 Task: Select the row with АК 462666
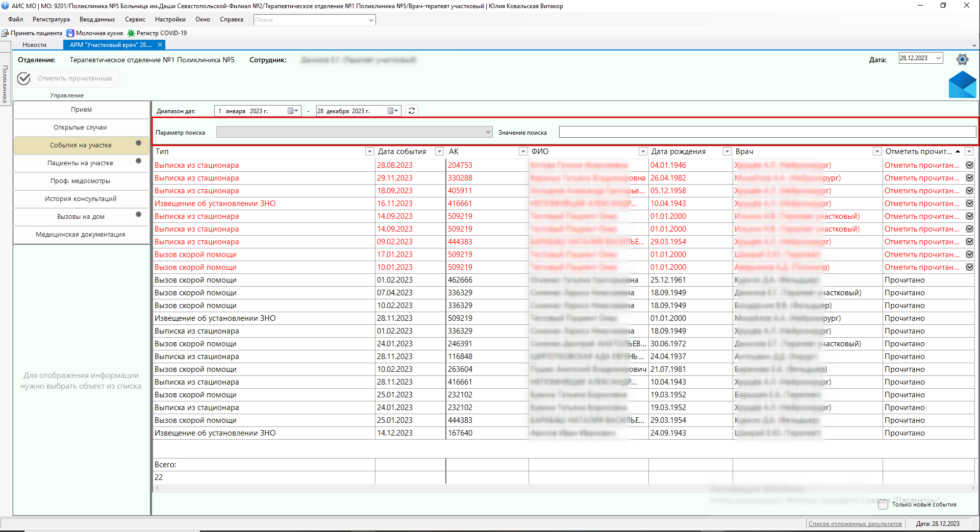[564, 280]
